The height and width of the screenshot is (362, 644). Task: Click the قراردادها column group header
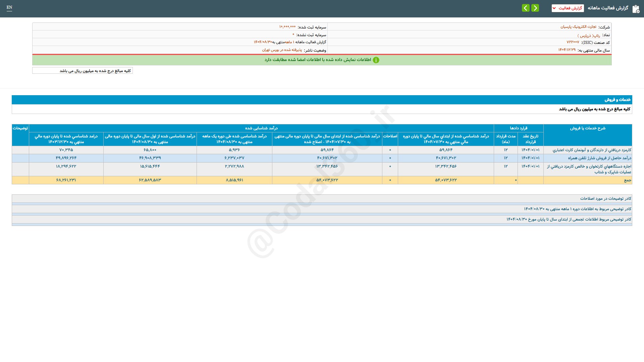pos(518,128)
